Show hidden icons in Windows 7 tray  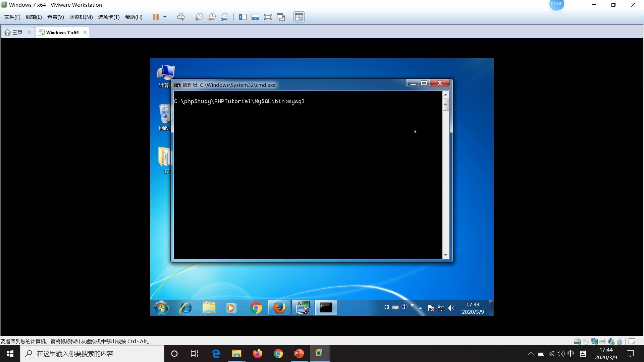420,308
